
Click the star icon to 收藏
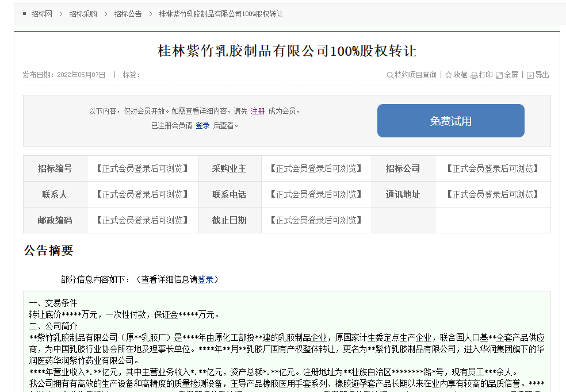(x=449, y=75)
